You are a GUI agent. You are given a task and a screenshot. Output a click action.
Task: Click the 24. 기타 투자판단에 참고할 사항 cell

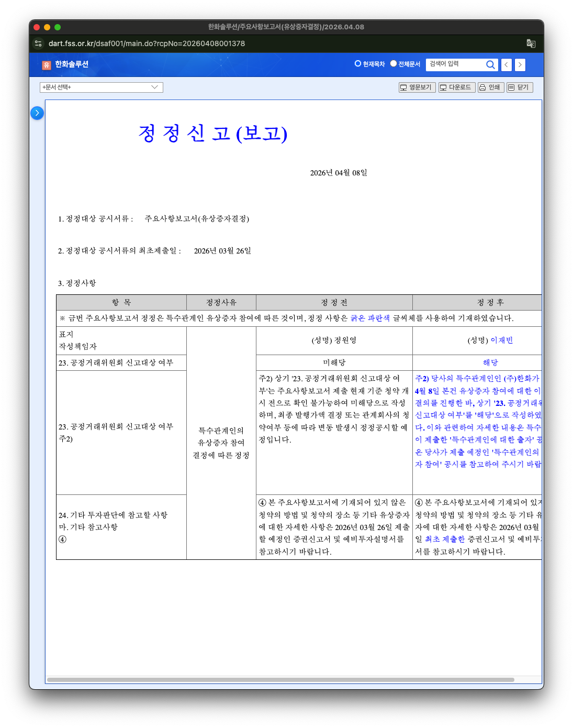121,527
